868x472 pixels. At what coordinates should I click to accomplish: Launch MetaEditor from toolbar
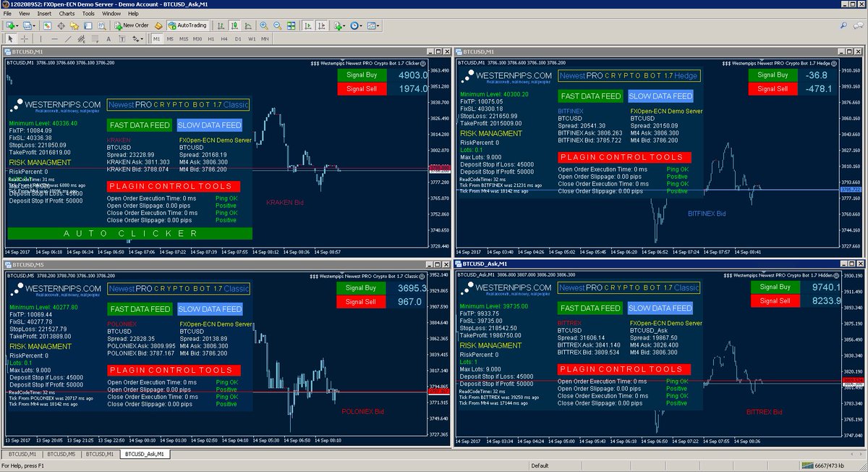click(158, 25)
